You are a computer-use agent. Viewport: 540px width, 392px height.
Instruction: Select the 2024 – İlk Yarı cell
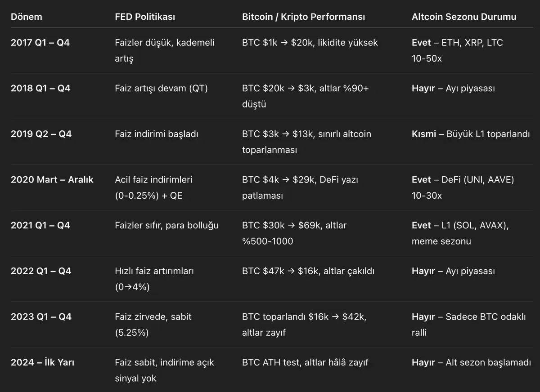[x=42, y=362]
